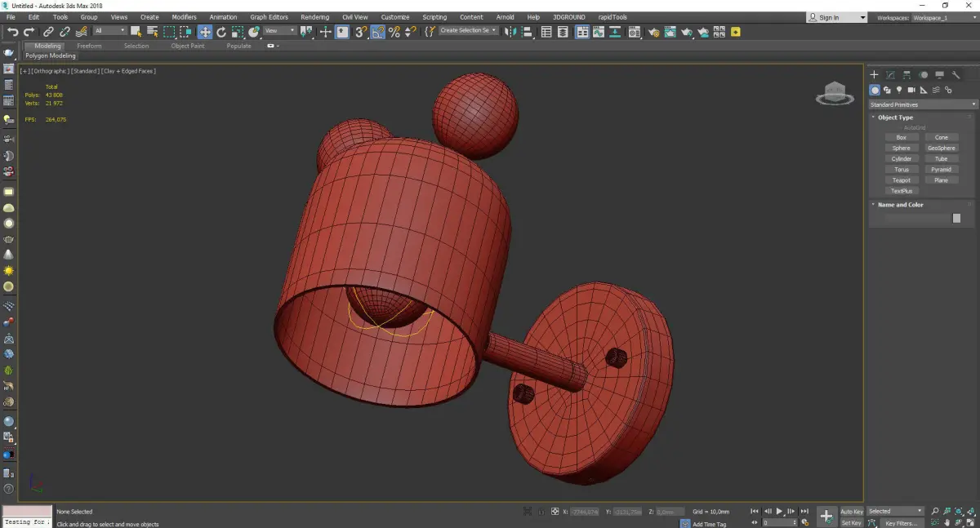
Task: Click the Key Filters... button
Action: coord(901,523)
